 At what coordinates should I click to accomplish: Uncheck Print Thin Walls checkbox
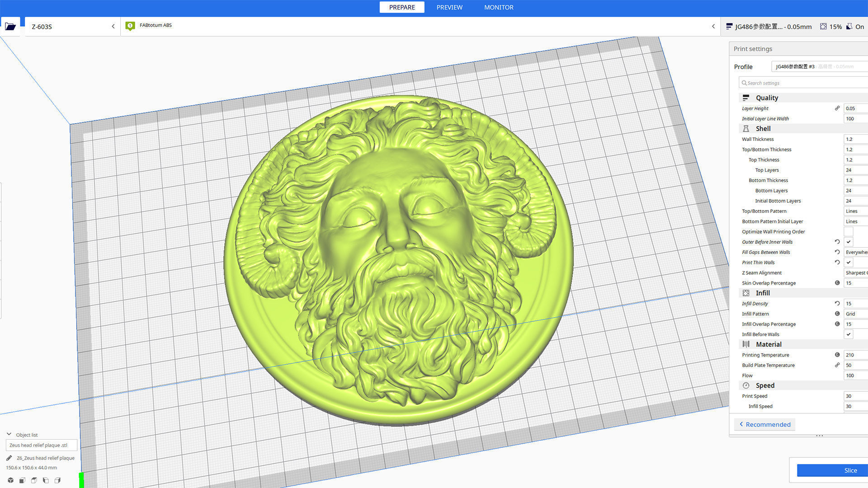click(x=849, y=263)
